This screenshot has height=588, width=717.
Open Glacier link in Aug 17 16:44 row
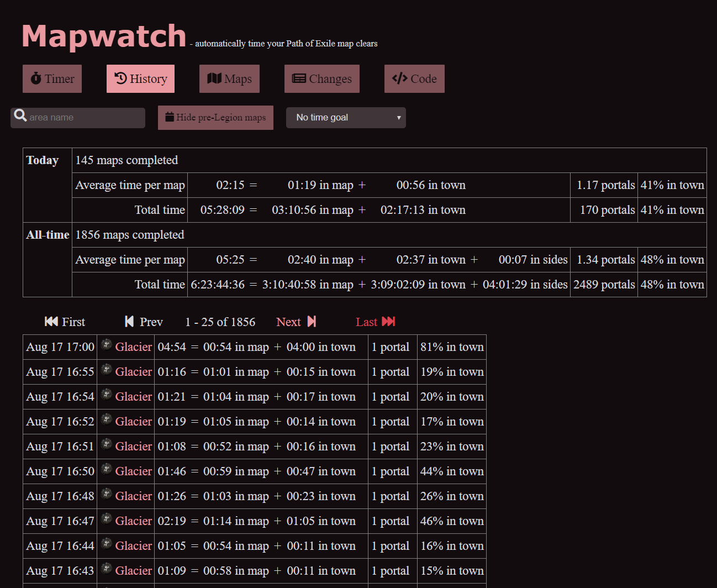[x=133, y=546]
